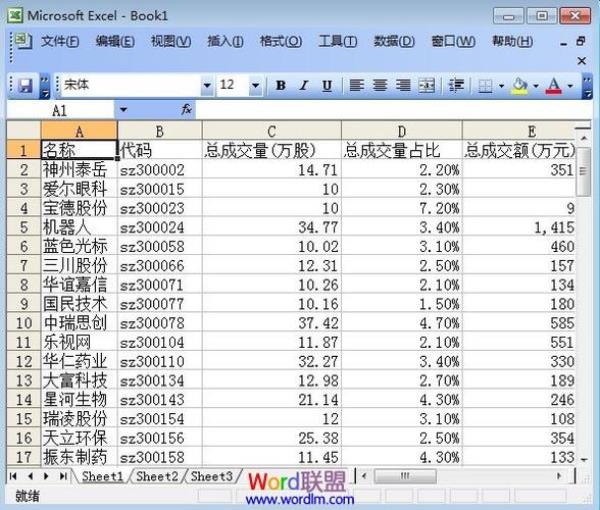Open Font Color dropdown arrow
The height and width of the screenshot is (510, 600).
(570, 86)
